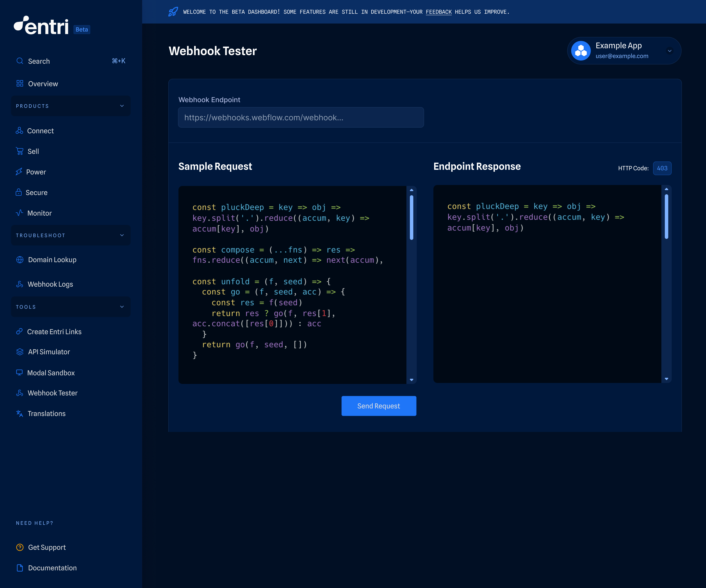The image size is (706, 588).
Task: Click the API Simulator layers icon
Action: click(x=20, y=352)
